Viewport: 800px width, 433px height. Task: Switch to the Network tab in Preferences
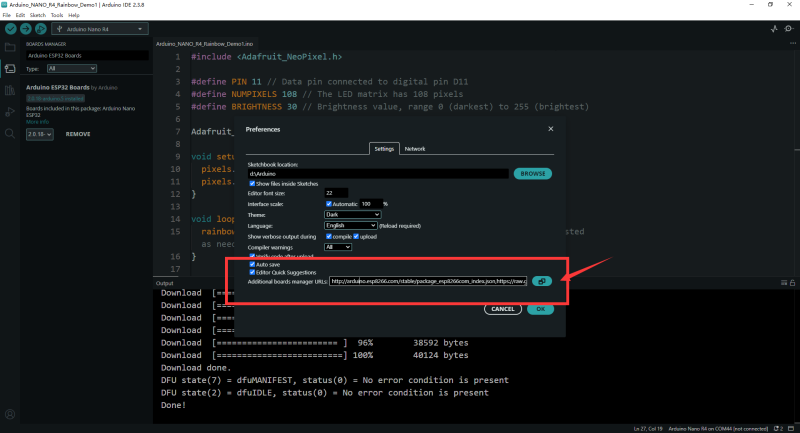tap(415, 149)
